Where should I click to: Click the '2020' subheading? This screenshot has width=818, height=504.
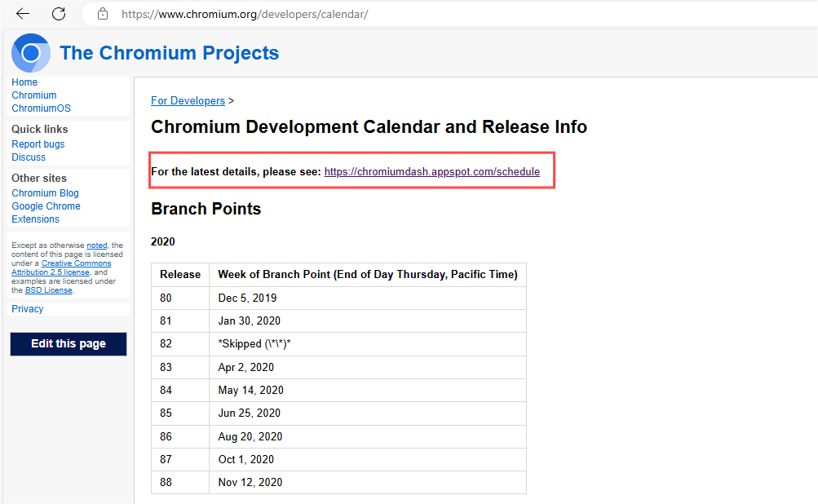pyautogui.click(x=163, y=241)
